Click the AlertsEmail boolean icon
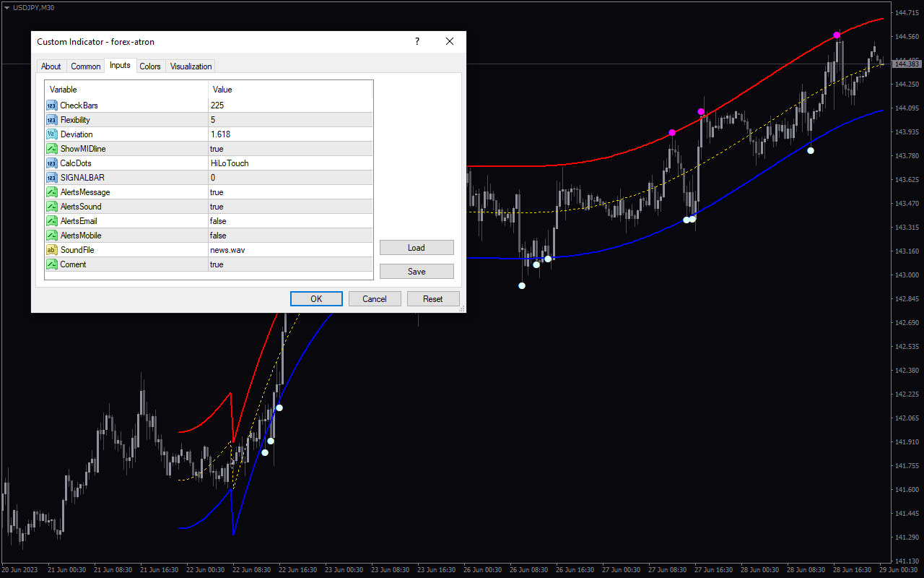The height and width of the screenshot is (578, 924). (52, 221)
